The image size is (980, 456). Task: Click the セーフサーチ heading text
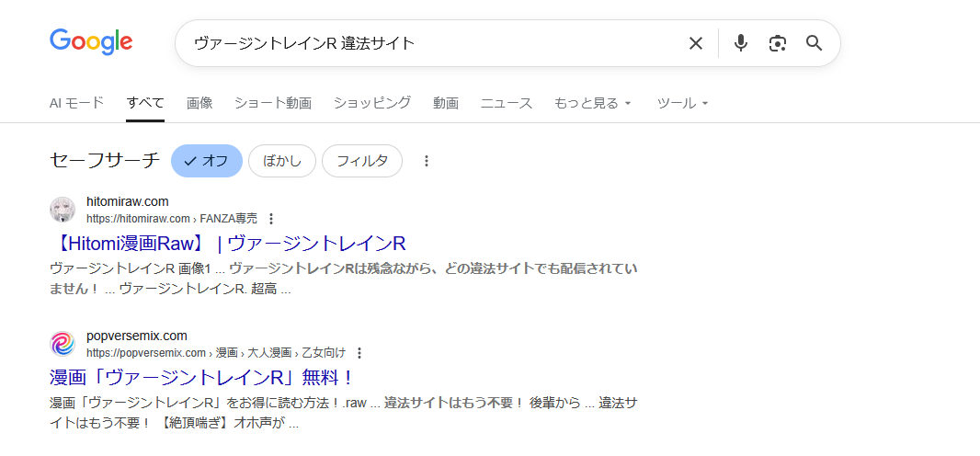click(x=105, y=161)
